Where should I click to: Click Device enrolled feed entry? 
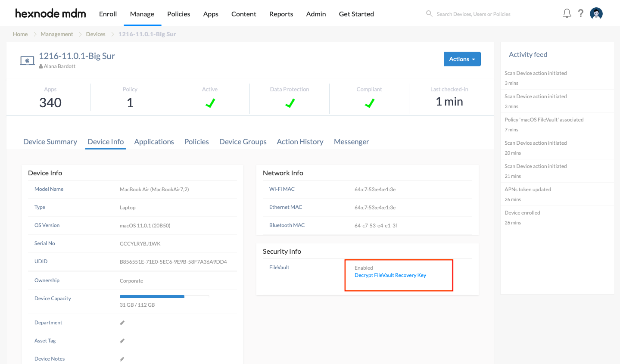point(522,213)
